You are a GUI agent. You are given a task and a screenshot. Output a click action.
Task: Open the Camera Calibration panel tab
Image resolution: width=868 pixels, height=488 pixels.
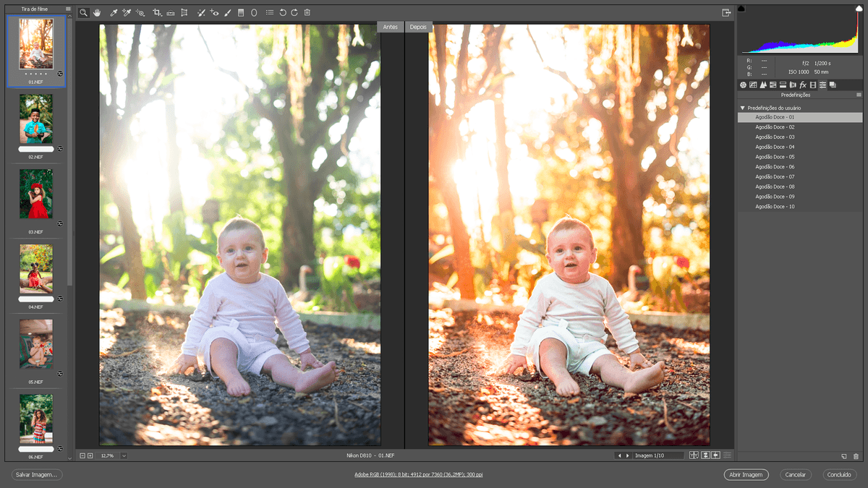pos(813,85)
